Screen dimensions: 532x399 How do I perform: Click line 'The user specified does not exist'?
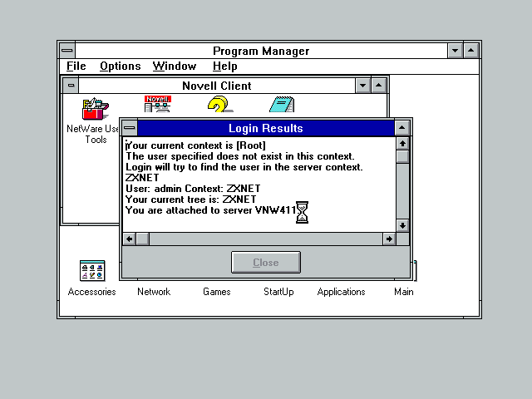pyautogui.click(x=240, y=156)
